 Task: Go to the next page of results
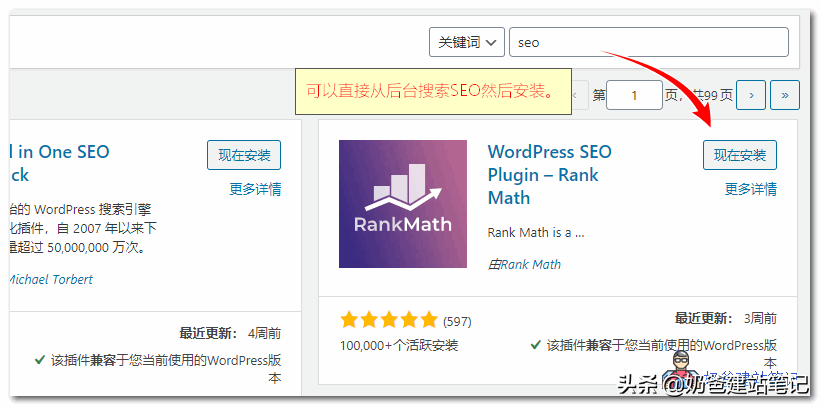point(751,95)
